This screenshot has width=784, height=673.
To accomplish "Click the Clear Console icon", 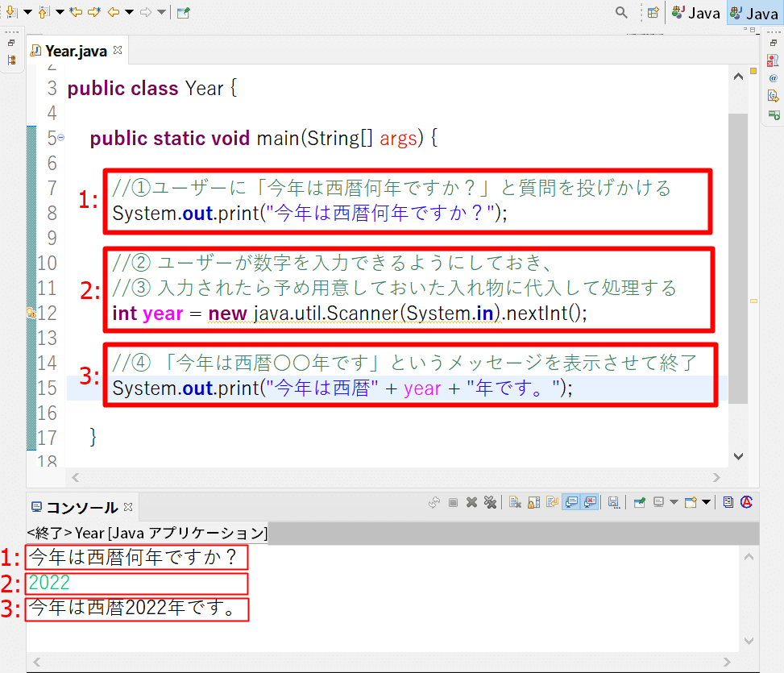I will click(x=513, y=502).
